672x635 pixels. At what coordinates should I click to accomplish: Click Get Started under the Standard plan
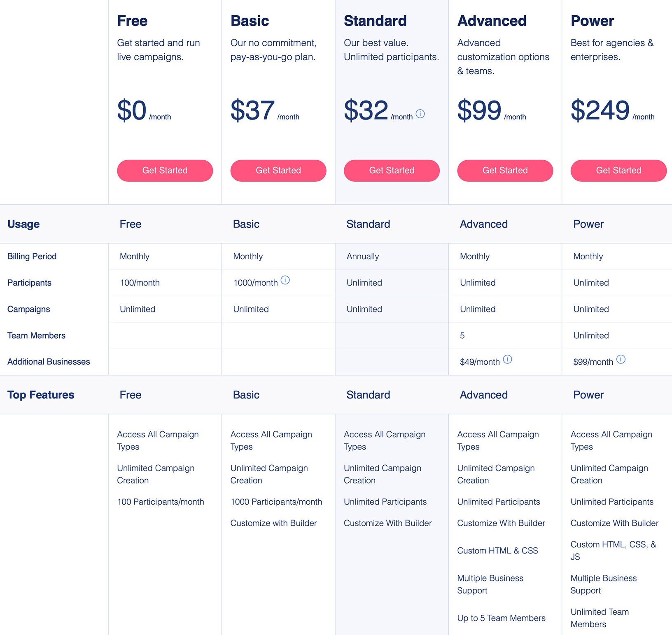coord(392,170)
